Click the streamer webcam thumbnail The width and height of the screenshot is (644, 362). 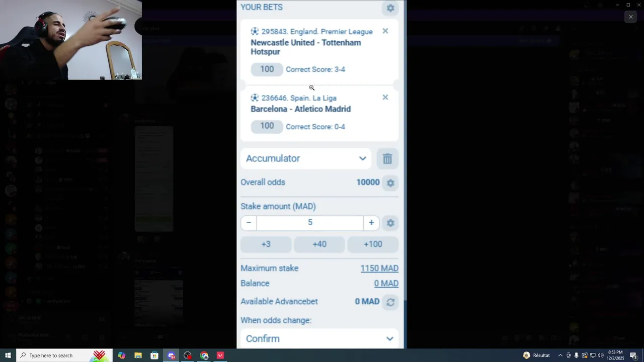(x=71, y=40)
